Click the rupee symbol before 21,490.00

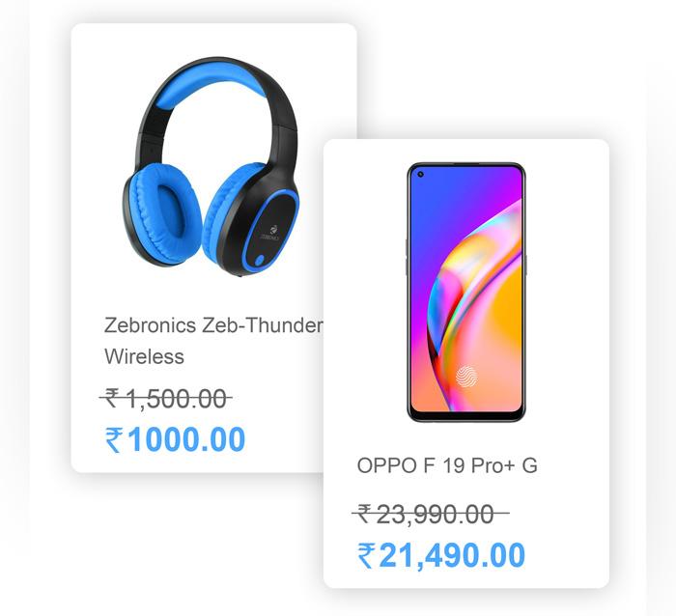coord(366,555)
